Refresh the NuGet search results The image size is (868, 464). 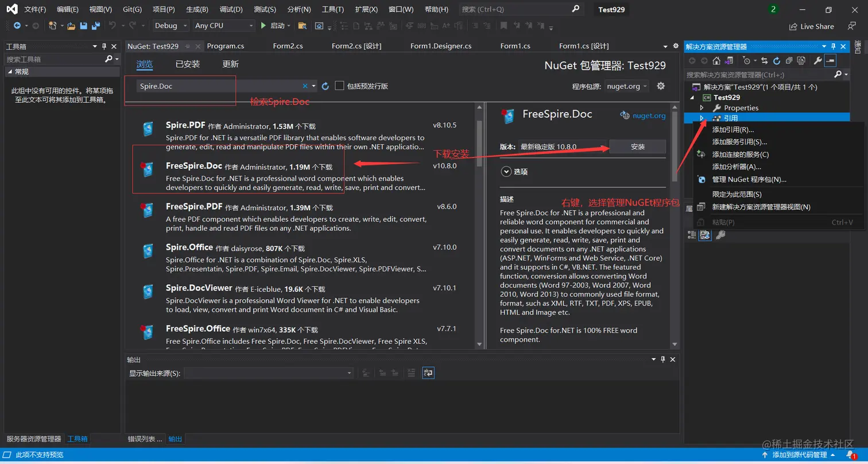pos(325,86)
